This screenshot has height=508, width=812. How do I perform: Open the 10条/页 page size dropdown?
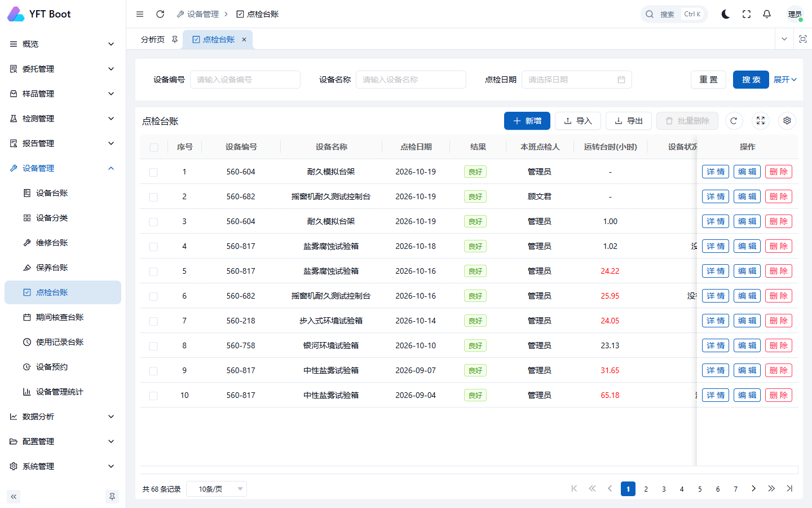217,489
